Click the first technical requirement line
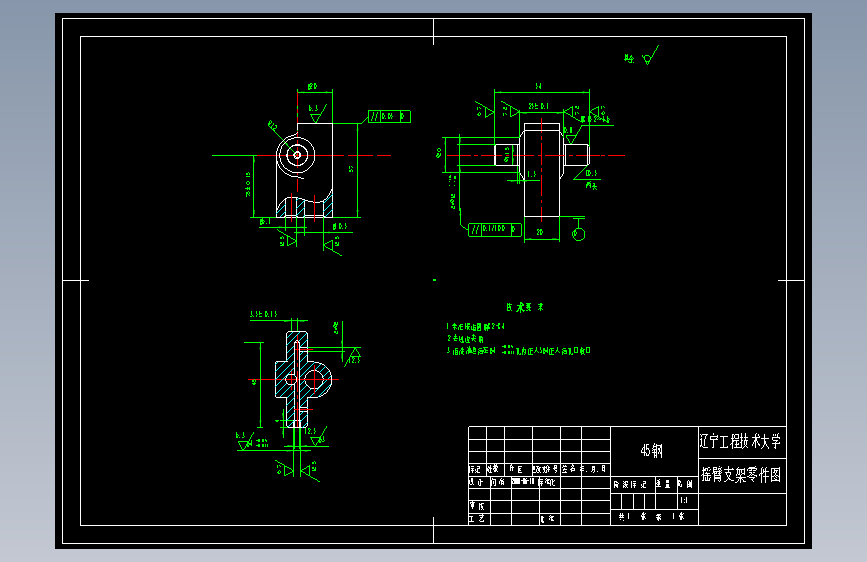This screenshot has height=562, width=867. pos(476,327)
